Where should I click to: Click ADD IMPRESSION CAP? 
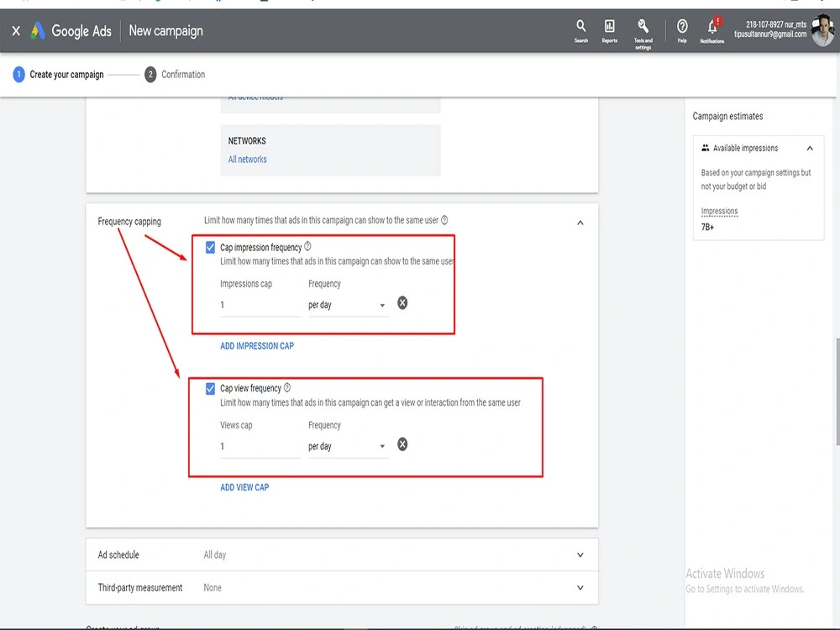click(x=257, y=346)
